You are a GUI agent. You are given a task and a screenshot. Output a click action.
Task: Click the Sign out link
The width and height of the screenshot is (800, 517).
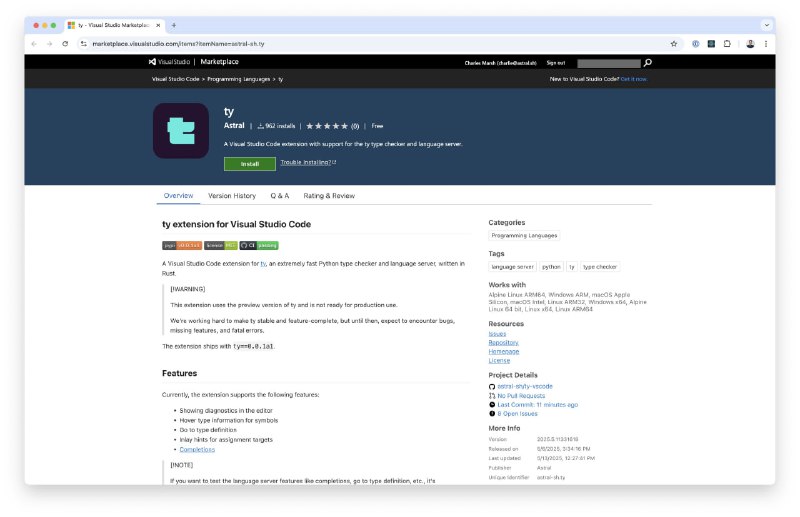[x=556, y=63]
